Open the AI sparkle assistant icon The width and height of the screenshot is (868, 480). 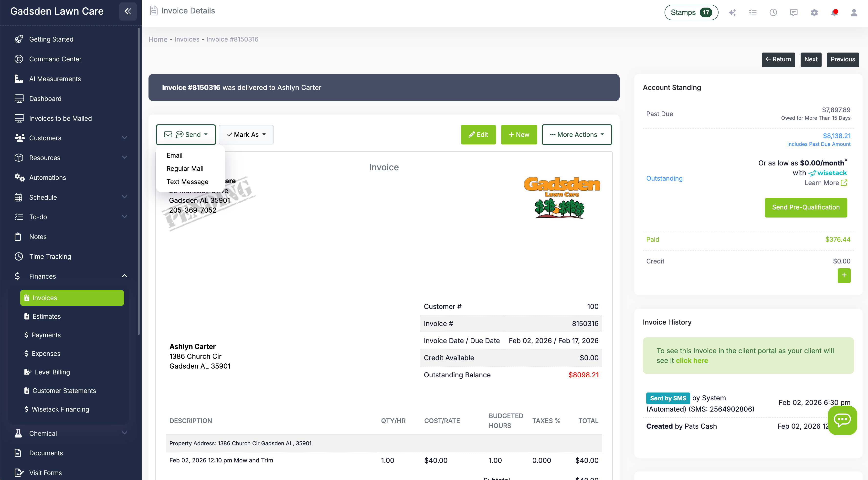pos(732,12)
